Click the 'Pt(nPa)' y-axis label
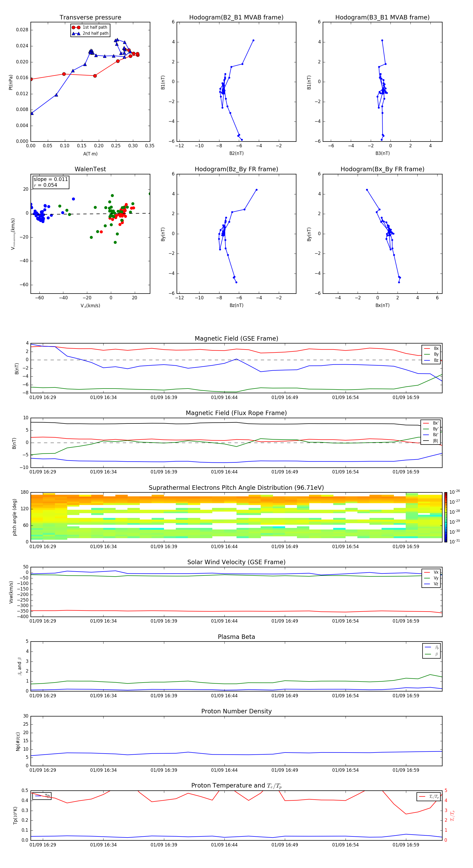Screen dimensions: 473x868 (x=11, y=82)
